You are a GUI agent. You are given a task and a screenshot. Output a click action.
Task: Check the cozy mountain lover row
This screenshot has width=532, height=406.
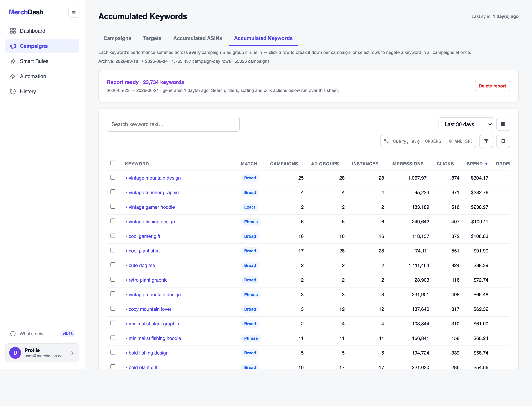[113, 308]
